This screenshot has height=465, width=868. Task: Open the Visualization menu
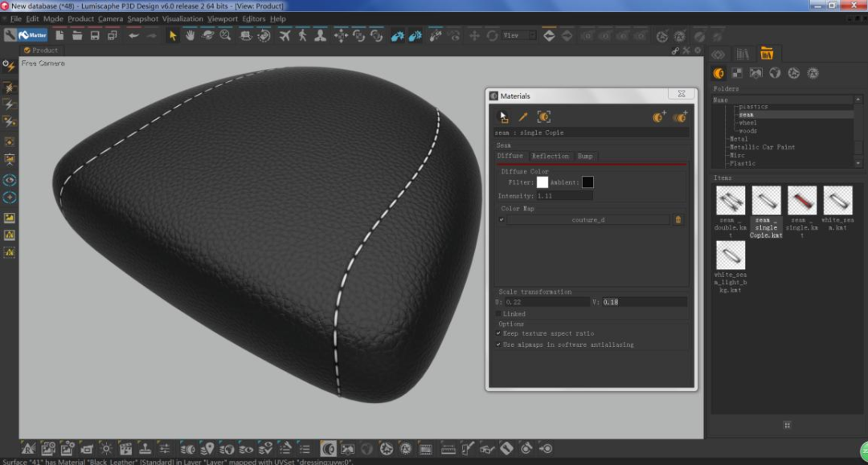182,18
